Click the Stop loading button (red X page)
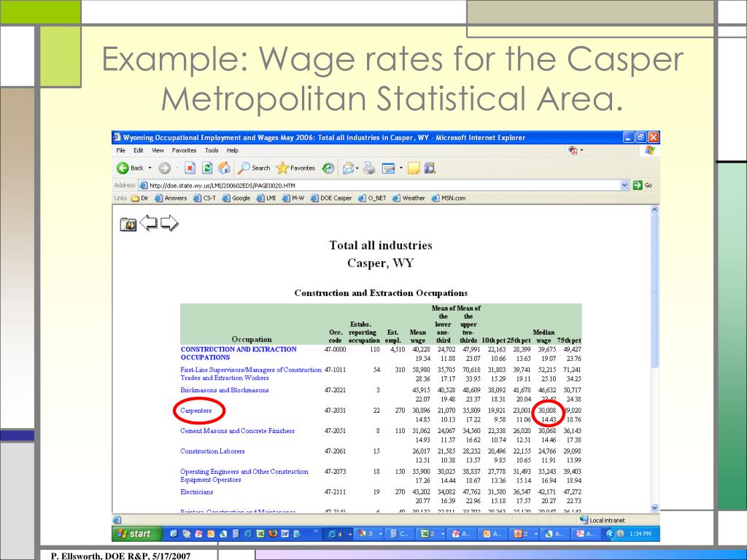 pos(190,168)
